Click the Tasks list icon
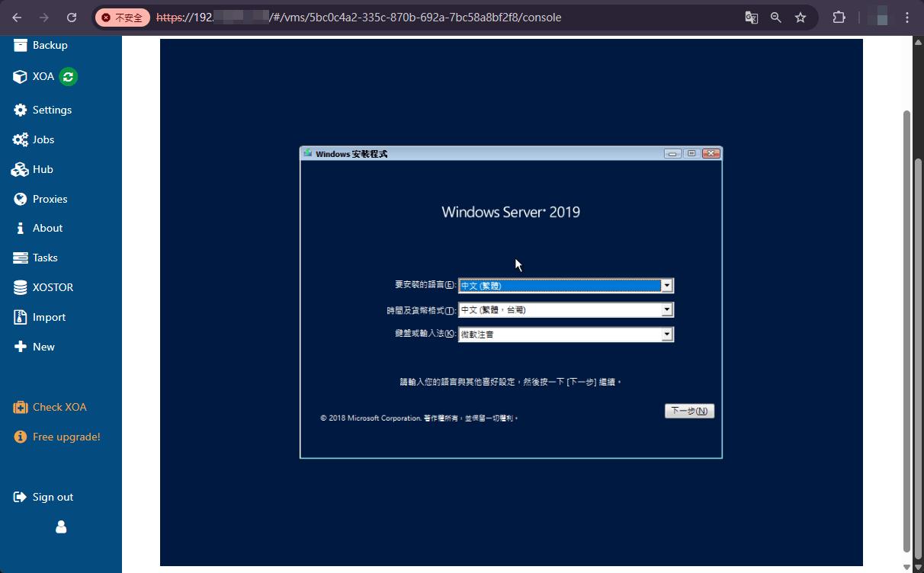The width and height of the screenshot is (924, 573). (x=20, y=258)
